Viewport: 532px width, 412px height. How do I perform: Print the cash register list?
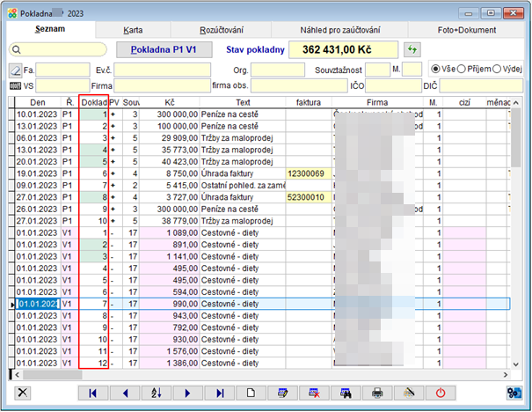click(x=377, y=393)
